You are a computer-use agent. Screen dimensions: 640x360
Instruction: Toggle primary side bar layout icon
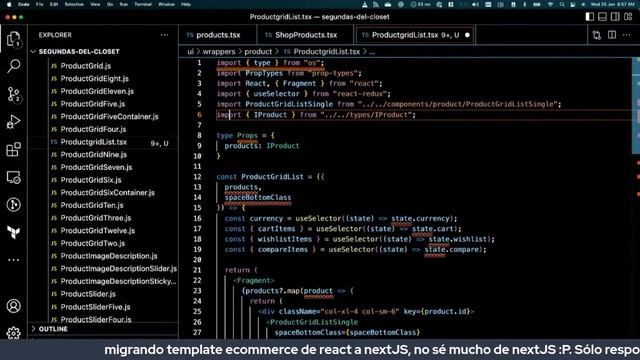pyautogui.click(x=589, y=17)
